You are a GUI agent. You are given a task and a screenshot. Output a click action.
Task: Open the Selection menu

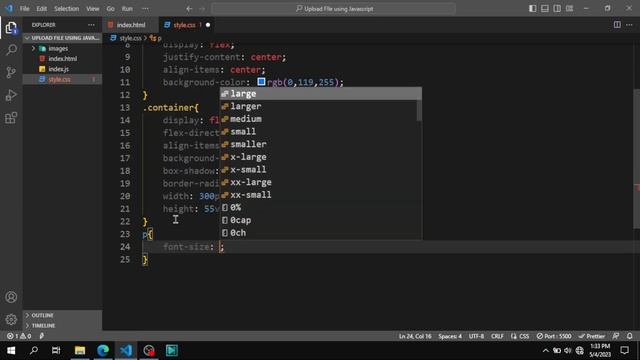(66, 9)
